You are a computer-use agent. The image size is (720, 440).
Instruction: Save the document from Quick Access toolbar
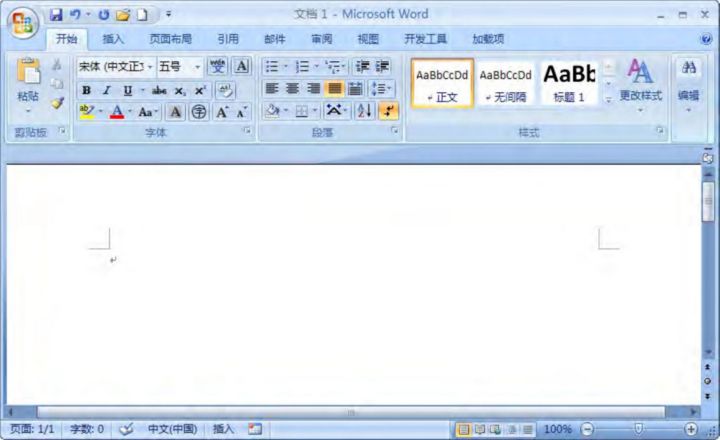pos(56,15)
